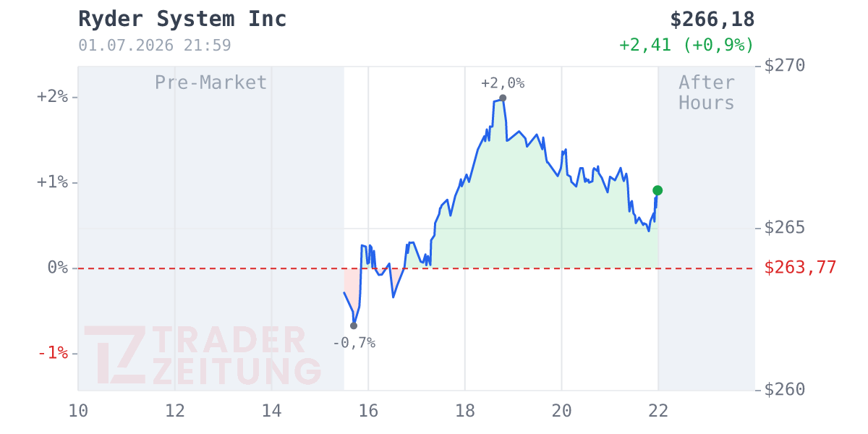This screenshot has width=868, height=434.
Task: Click the +2,41 (+0,9%) change label
Action: click(686, 45)
